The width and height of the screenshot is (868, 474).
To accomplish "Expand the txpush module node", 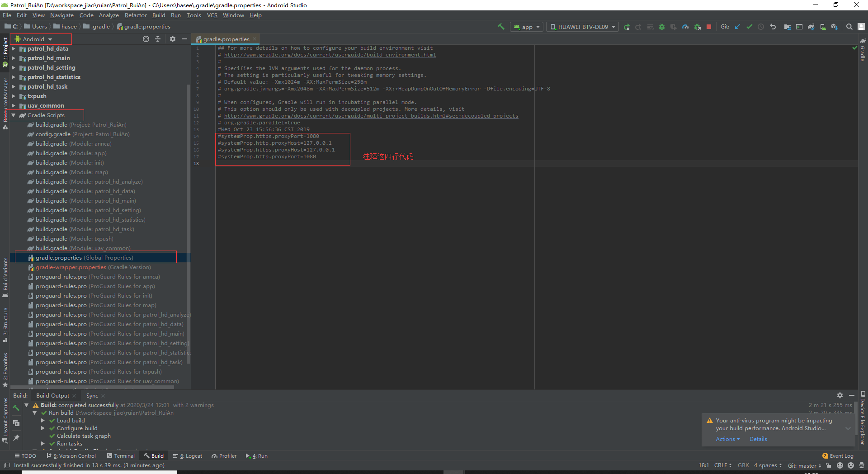I will click(x=14, y=96).
